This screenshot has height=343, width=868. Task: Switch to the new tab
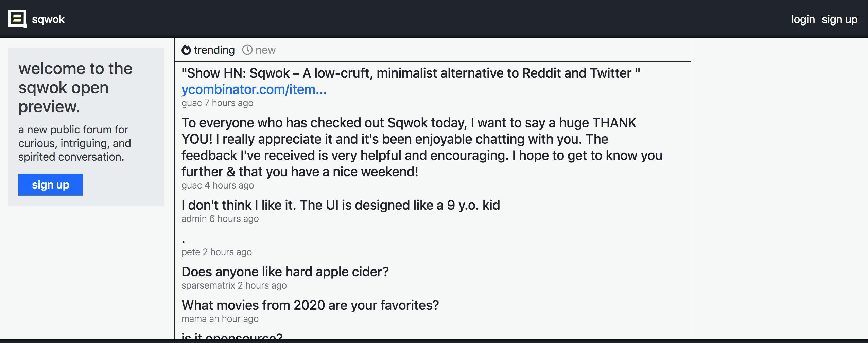pos(259,50)
